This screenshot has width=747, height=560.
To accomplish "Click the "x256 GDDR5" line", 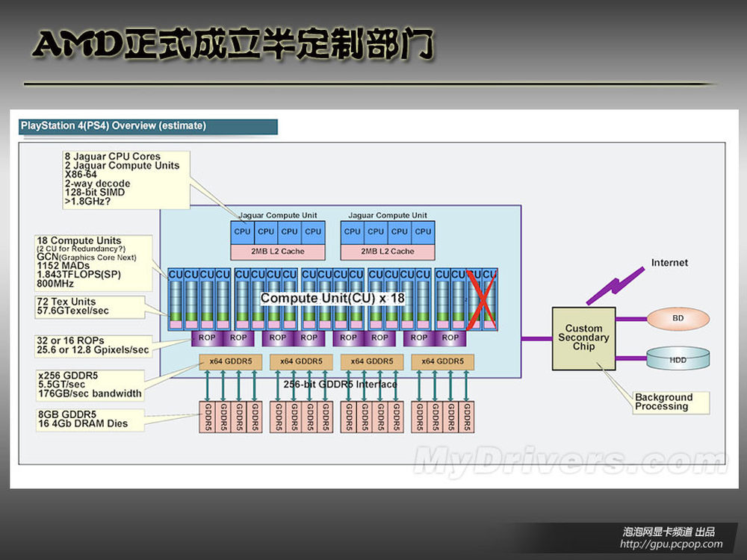I will click(x=68, y=376).
